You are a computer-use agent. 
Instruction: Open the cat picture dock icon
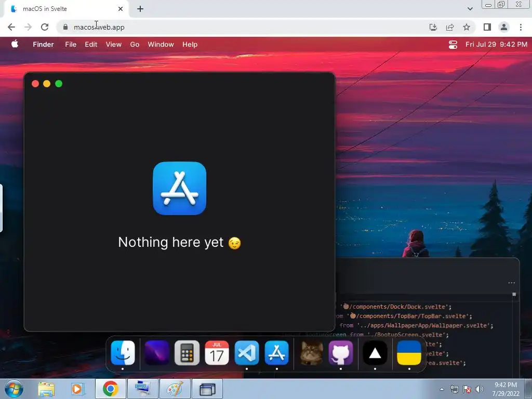tap(311, 353)
